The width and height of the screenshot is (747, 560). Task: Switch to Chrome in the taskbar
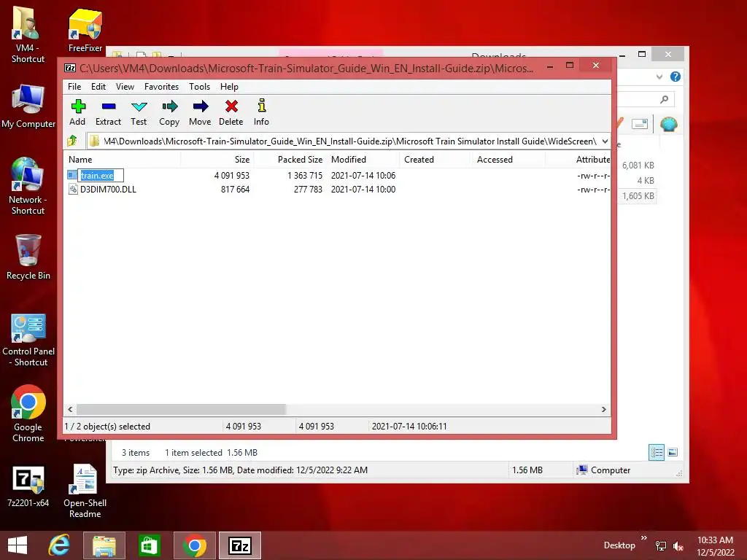pyautogui.click(x=194, y=545)
